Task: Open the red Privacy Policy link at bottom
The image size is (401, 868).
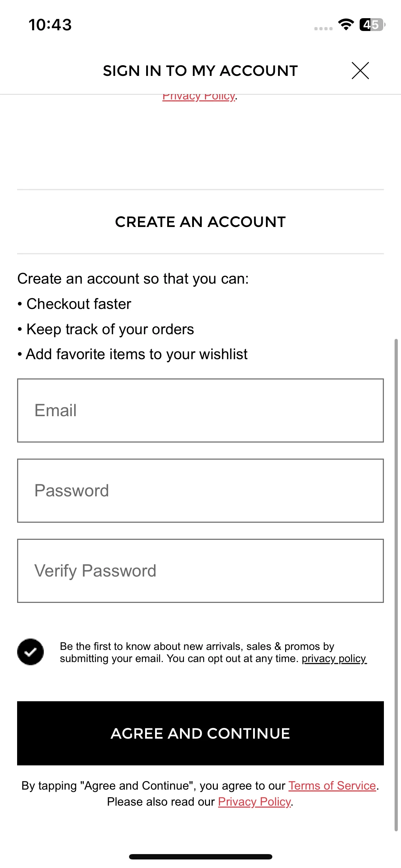Action: (255, 802)
